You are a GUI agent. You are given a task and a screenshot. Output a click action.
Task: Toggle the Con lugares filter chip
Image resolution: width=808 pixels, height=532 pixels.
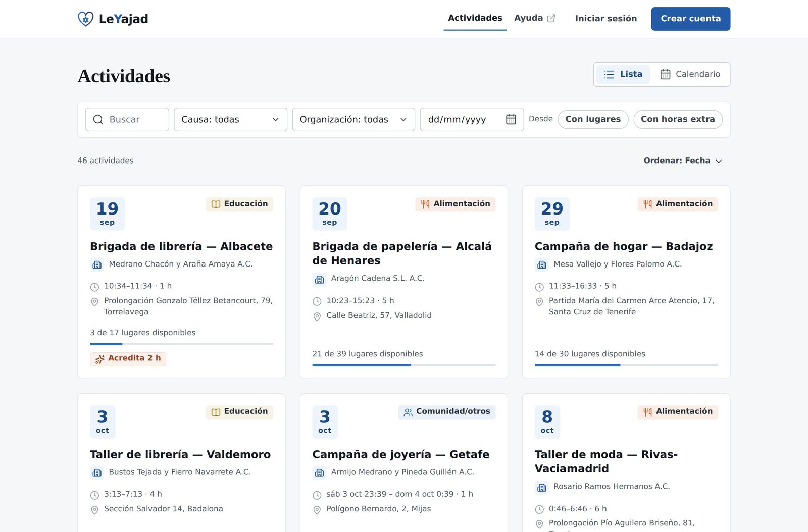(593, 119)
